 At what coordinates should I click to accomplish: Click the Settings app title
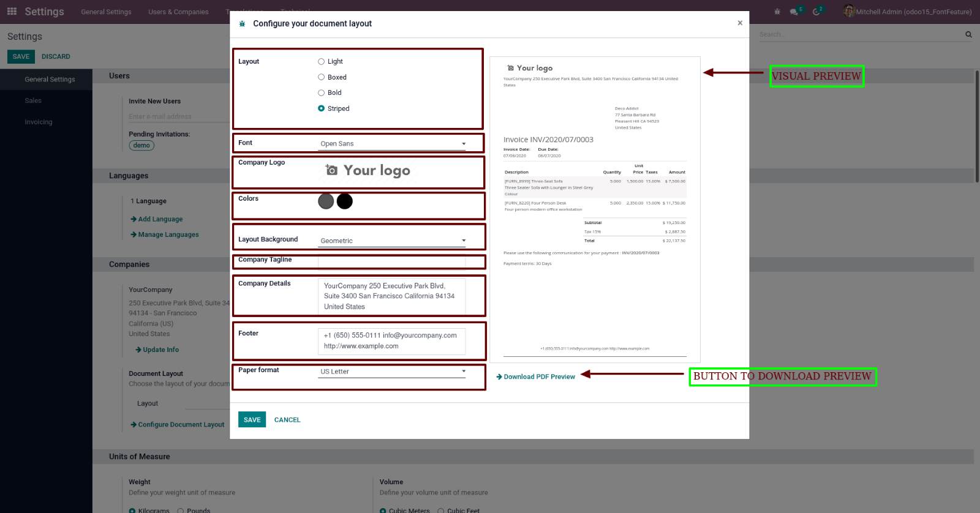pyautogui.click(x=44, y=12)
